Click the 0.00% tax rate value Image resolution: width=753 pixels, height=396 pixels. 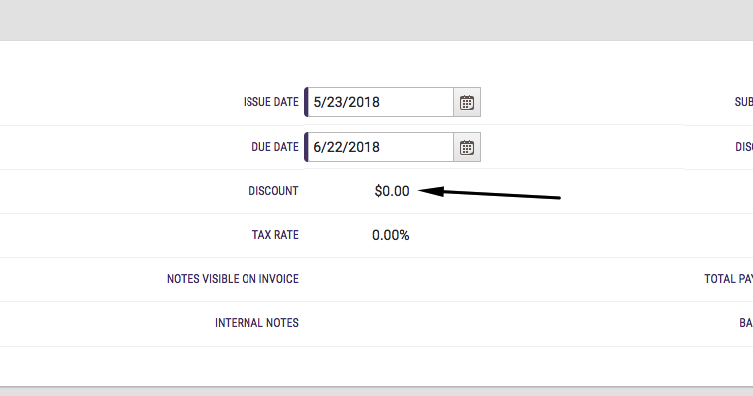pyautogui.click(x=390, y=235)
